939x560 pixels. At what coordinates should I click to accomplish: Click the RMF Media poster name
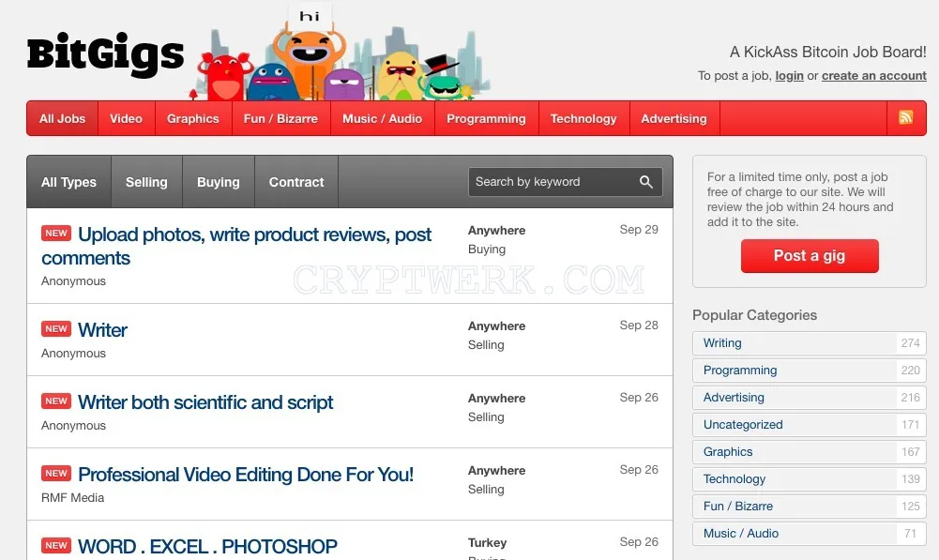click(72, 498)
